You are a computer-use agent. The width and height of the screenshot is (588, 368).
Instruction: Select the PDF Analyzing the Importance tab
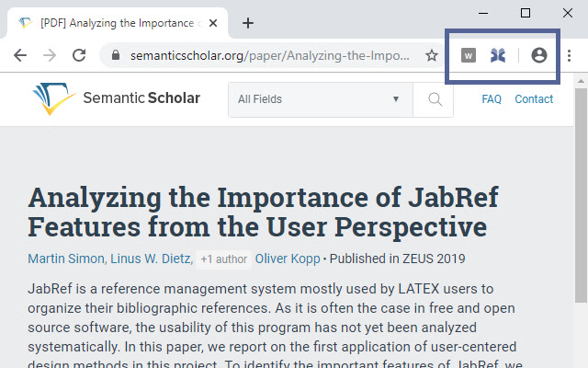[x=110, y=23]
